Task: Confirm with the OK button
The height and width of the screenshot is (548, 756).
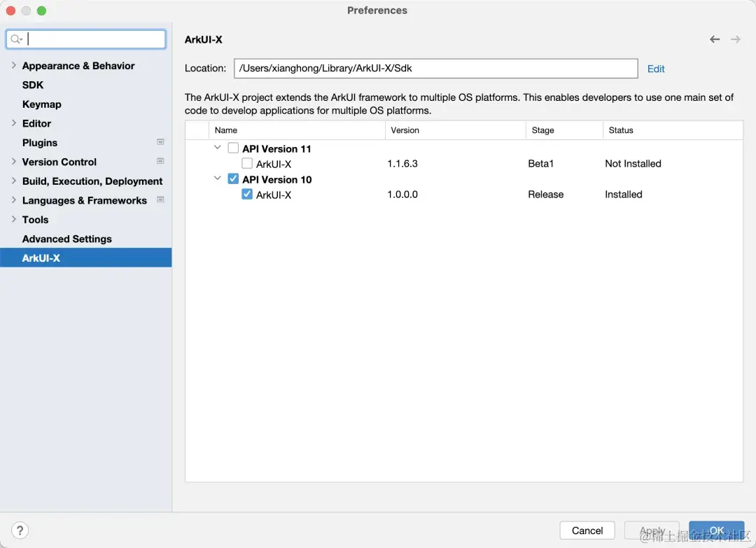Action: pyautogui.click(x=717, y=531)
